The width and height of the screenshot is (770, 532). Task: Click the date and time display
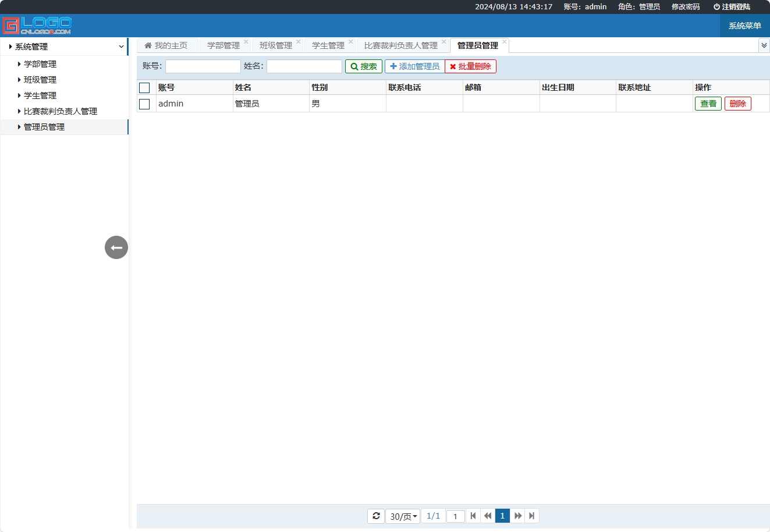click(514, 7)
